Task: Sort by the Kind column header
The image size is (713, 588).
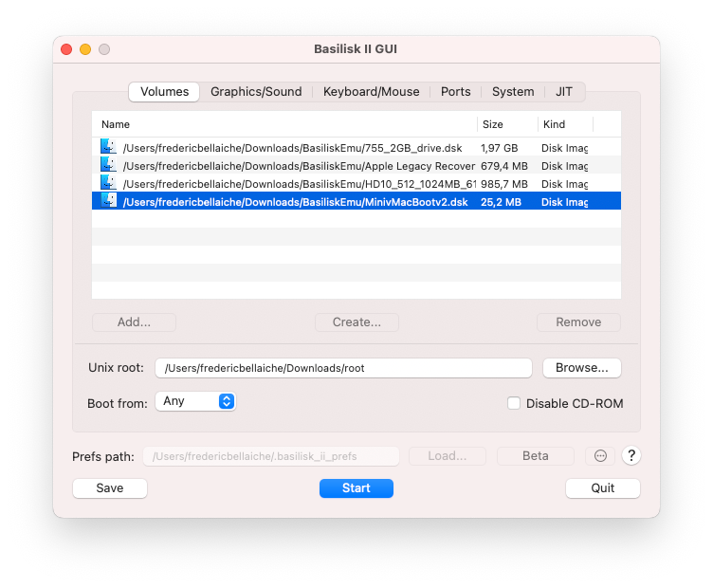Action: [x=566, y=124]
